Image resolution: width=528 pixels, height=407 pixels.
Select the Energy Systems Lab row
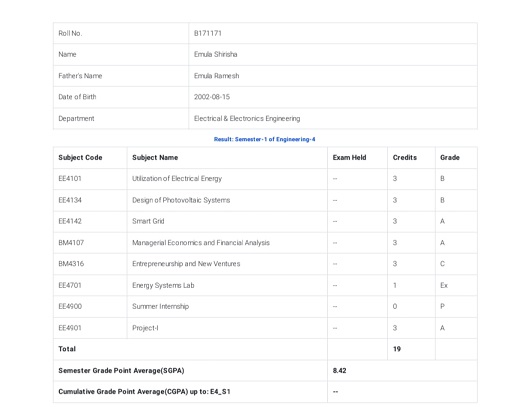pyautogui.click(x=265, y=285)
